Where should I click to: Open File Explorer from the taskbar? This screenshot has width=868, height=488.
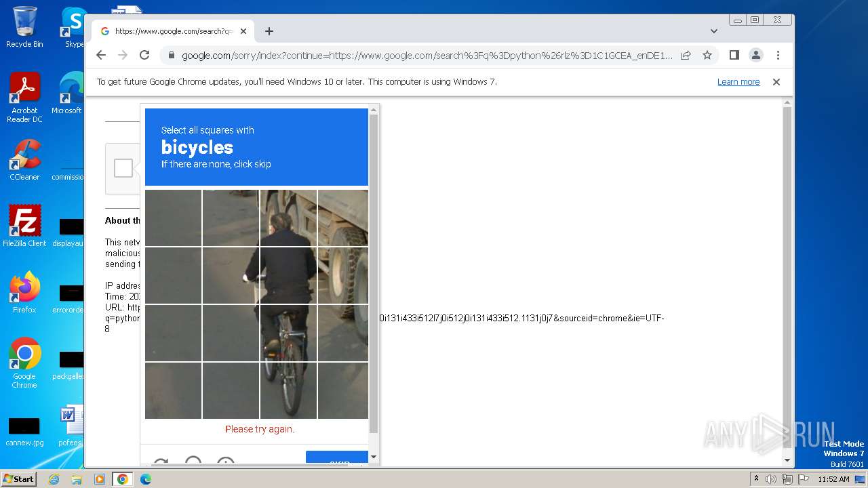(x=77, y=479)
